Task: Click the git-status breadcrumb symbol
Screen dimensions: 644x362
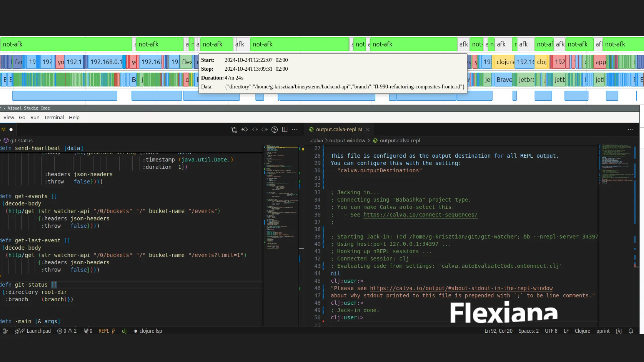Action: [18, 141]
